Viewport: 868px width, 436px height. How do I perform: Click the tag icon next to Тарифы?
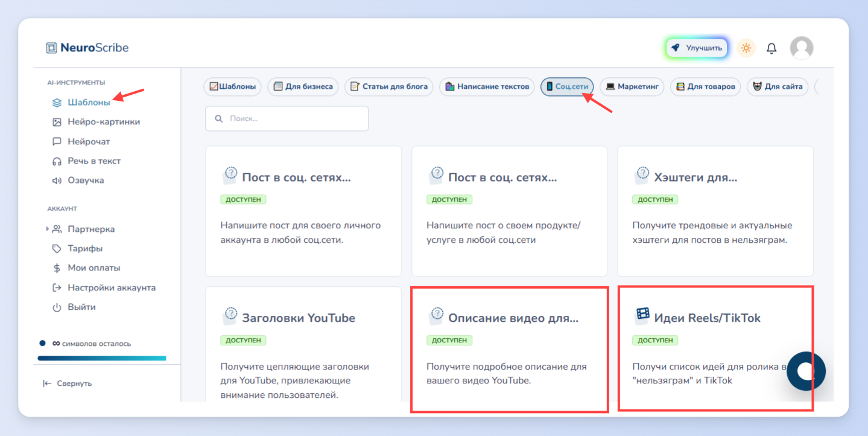(x=57, y=248)
